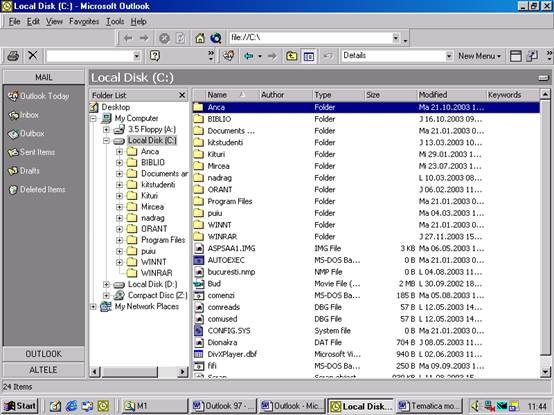This screenshot has width=554, height=415.
Task: Open the File menu
Action: click(14, 22)
